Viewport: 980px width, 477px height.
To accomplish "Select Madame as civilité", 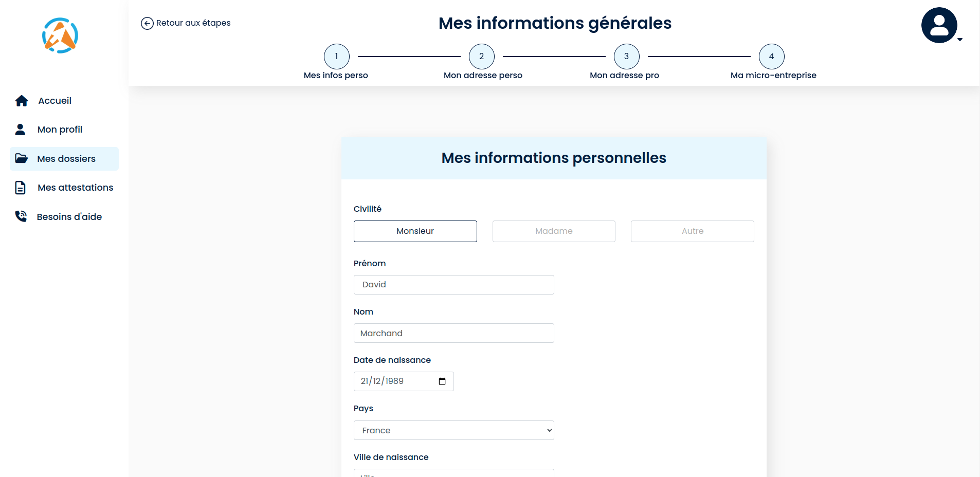I will click(x=553, y=231).
